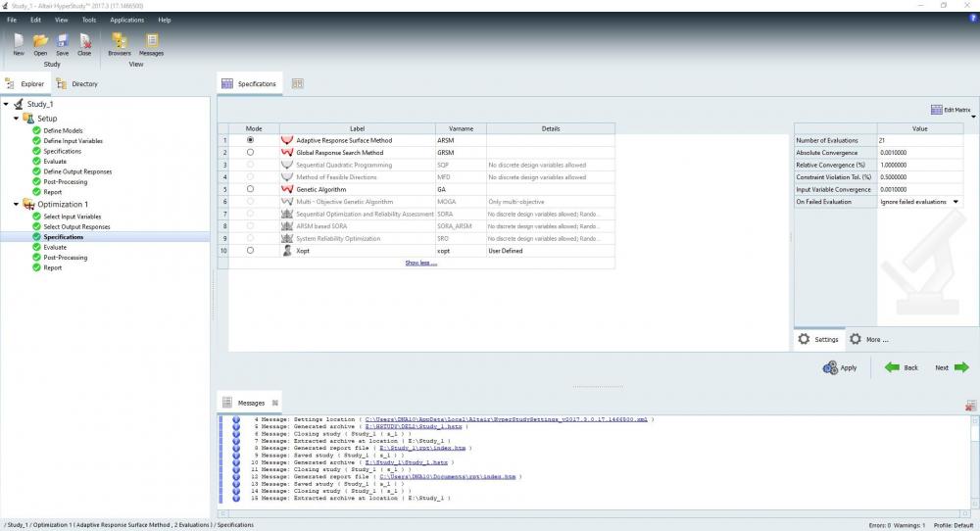Select Define Input Variables tree item
Screen dimensions: 980x531
click(x=73, y=141)
